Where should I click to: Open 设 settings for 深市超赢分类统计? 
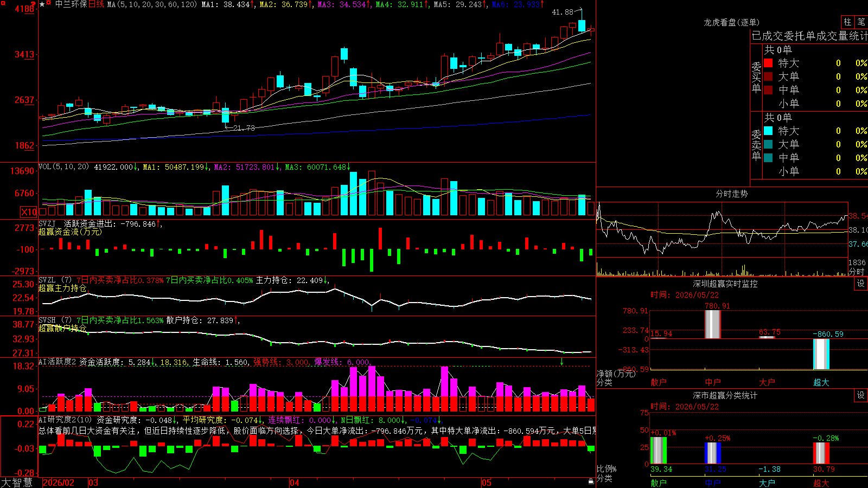[x=861, y=395]
